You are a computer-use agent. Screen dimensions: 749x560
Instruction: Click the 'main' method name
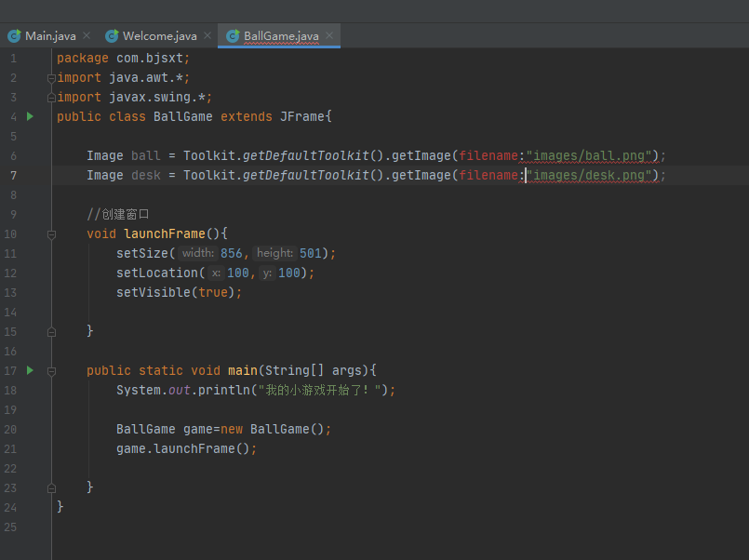243,371
